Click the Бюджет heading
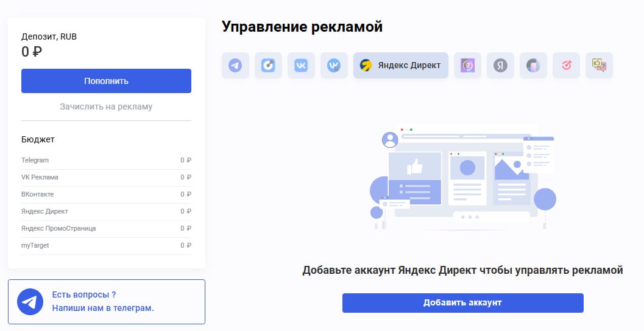 tap(38, 139)
